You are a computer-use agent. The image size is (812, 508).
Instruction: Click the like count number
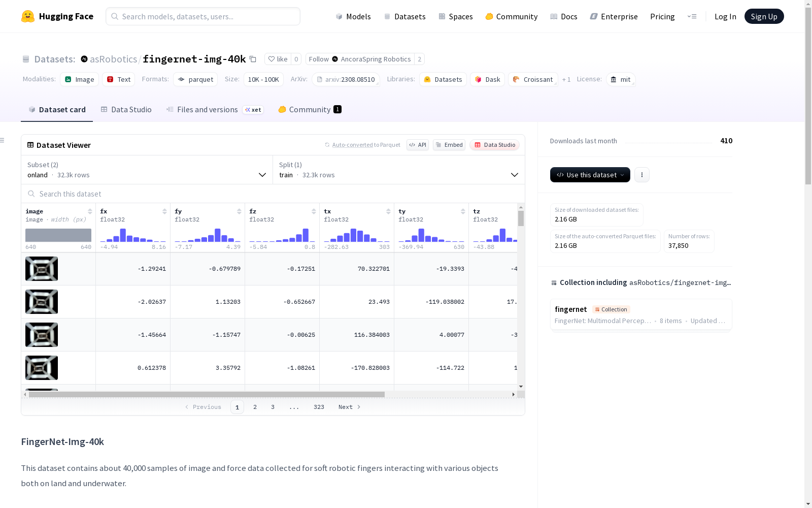pos(296,59)
